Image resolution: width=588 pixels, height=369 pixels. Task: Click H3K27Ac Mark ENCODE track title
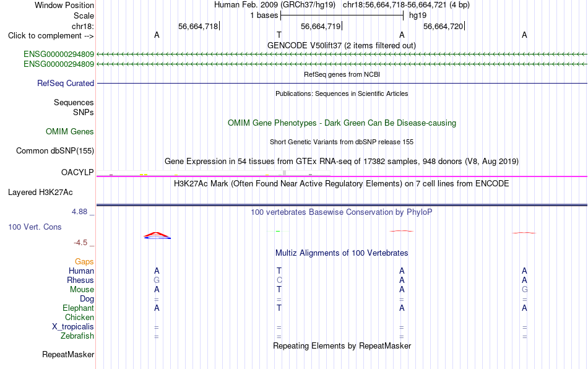[x=342, y=183]
